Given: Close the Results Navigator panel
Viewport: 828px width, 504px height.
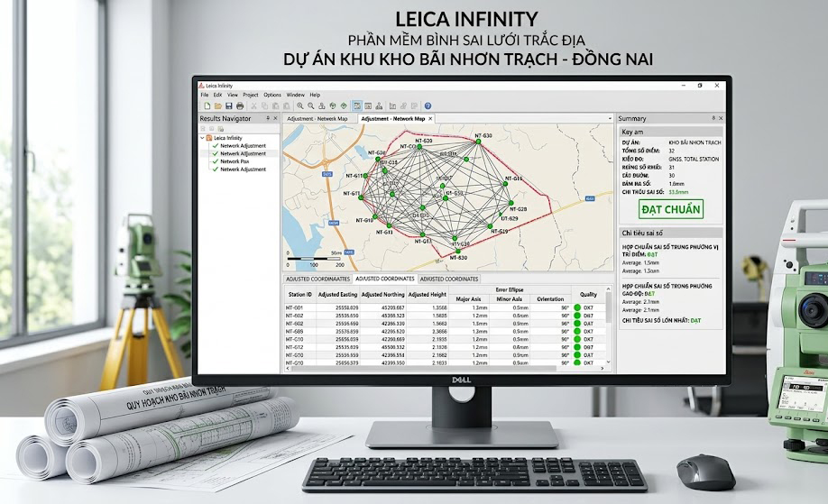Looking at the screenshot, I should (275, 118).
